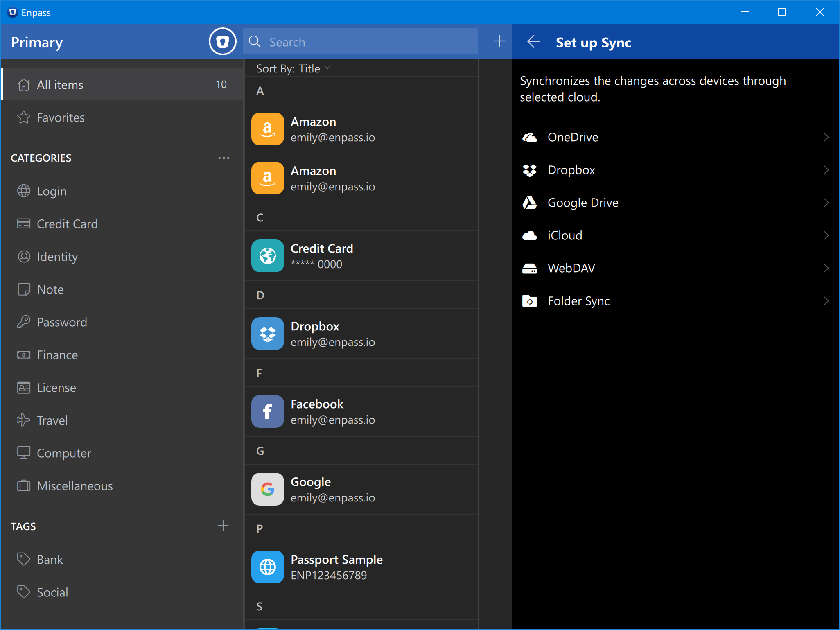Open the Categories more options menu
Viewport: 840px width, 630px height.
224,158
